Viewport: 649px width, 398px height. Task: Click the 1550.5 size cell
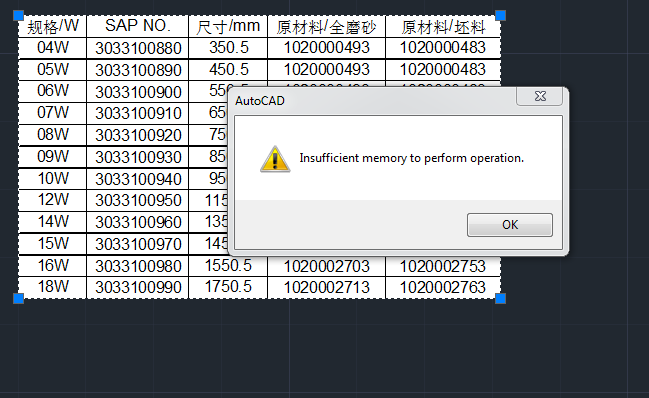click(x=228, y=266)
